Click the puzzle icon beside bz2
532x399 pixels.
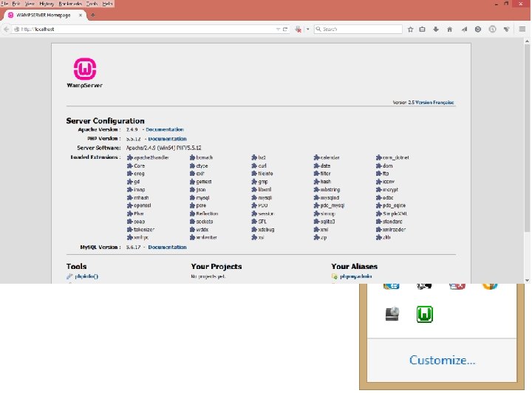point(254,157)
